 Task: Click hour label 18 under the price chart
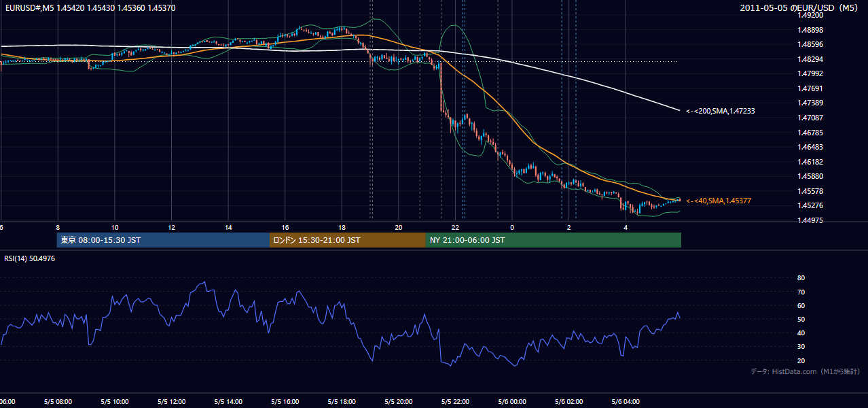click(x=342, y=227)
